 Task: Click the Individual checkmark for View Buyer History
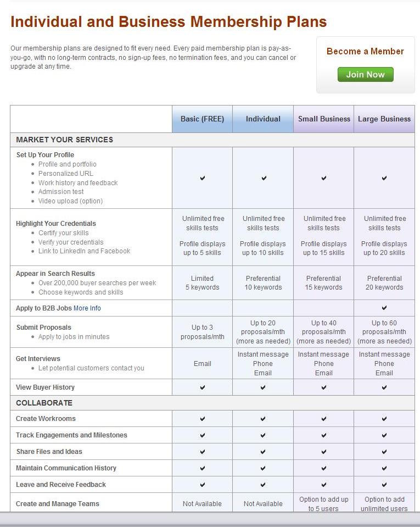point(263,387)
